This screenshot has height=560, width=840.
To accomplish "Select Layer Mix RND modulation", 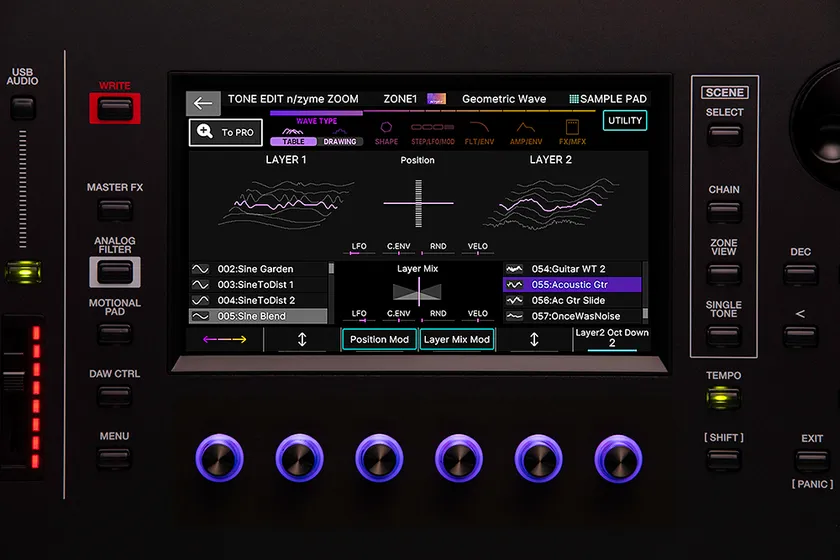I will (438, 314).
